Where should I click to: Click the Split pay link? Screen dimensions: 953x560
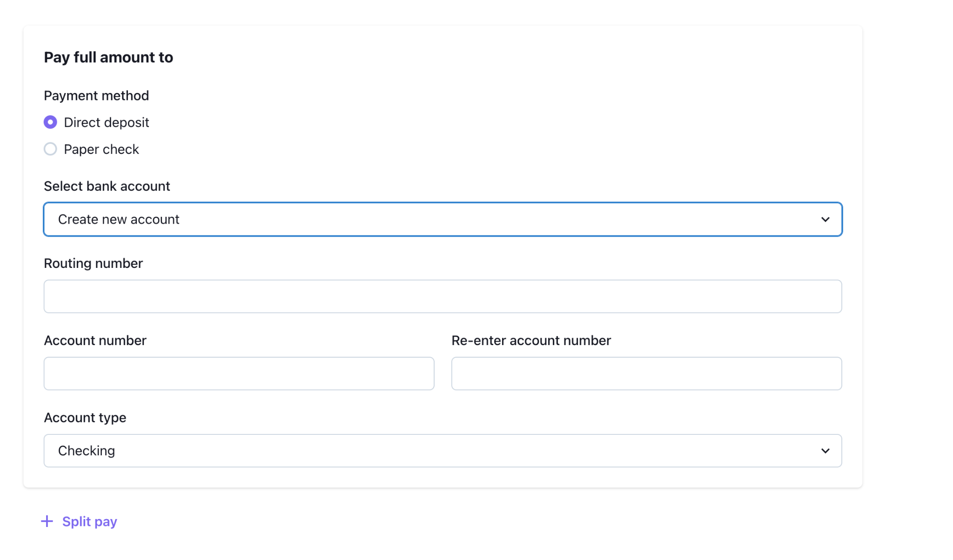[89, 521]
